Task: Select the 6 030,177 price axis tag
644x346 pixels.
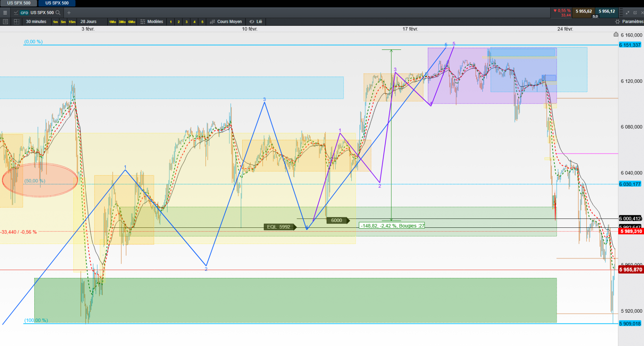Action: tap(630, 184)
